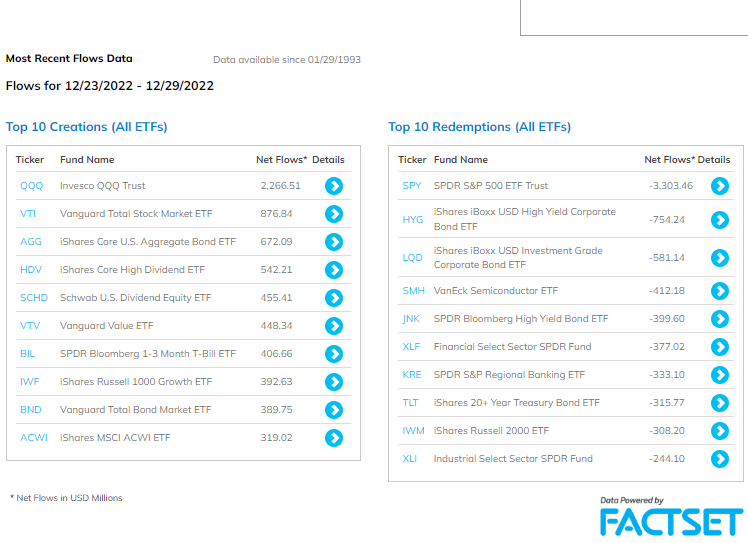
Task: Click the 319.02 net flows value
Action: (x=276, y=438)
